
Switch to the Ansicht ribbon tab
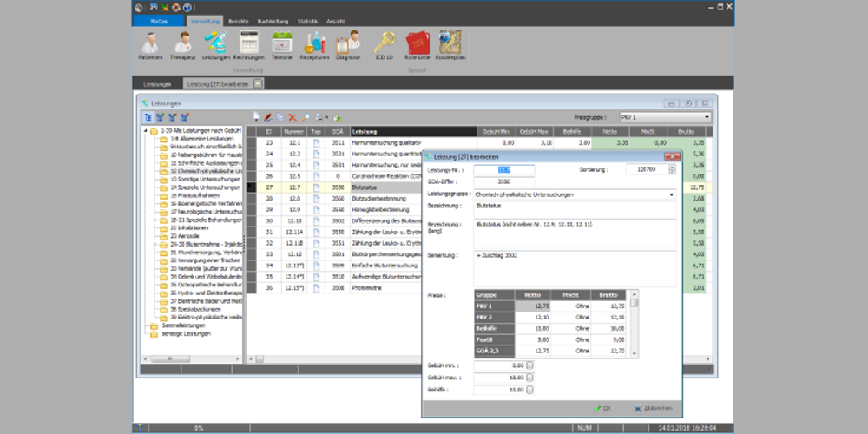point(335,21)
